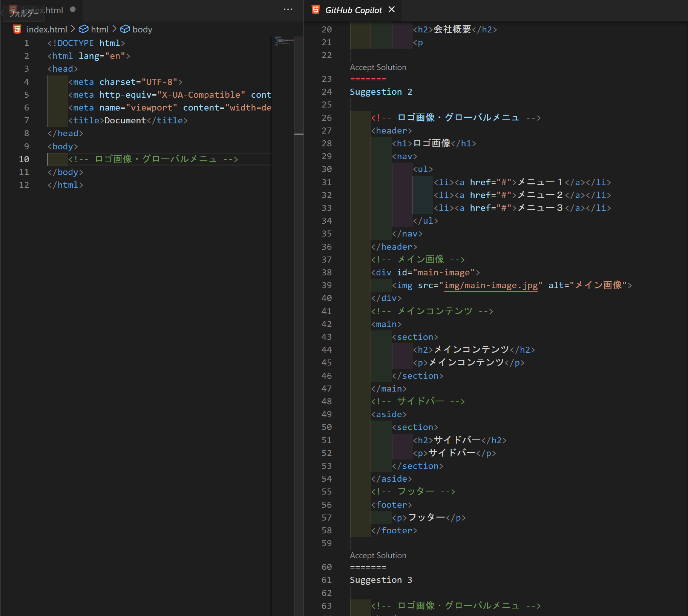Click the unsaved changes dot on index.html tab

tap(73, 10)
